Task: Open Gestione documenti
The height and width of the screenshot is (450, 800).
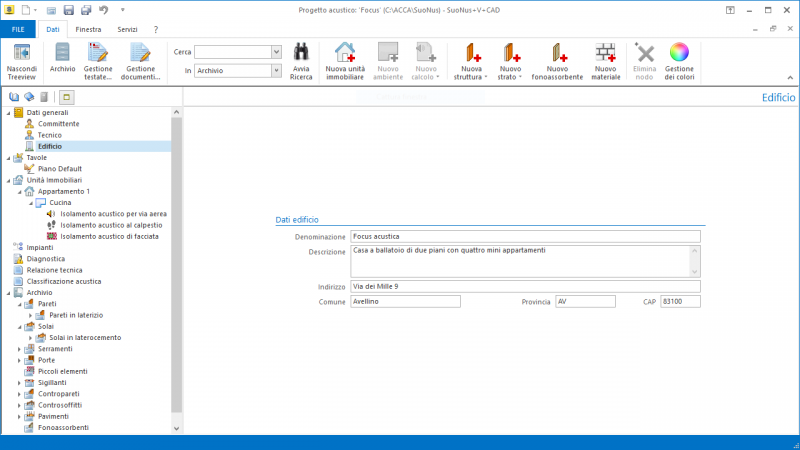Action: pos(140,61)
